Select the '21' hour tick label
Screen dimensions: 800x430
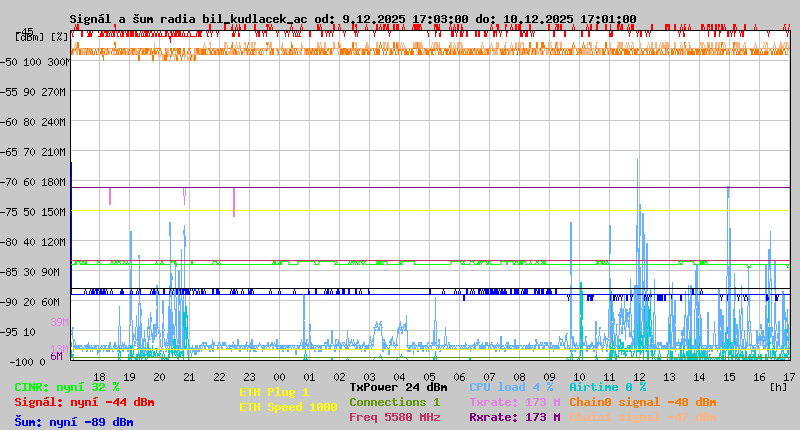tap(189, 377)
